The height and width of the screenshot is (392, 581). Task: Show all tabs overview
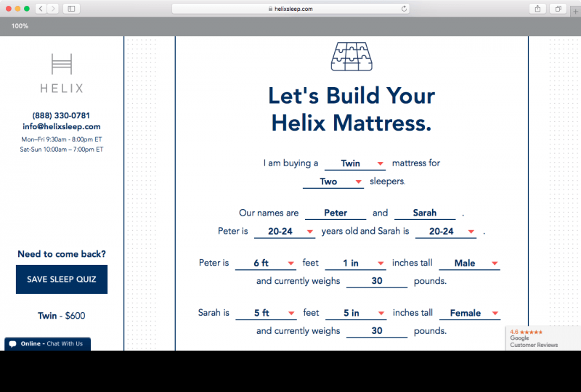[558, 9]
